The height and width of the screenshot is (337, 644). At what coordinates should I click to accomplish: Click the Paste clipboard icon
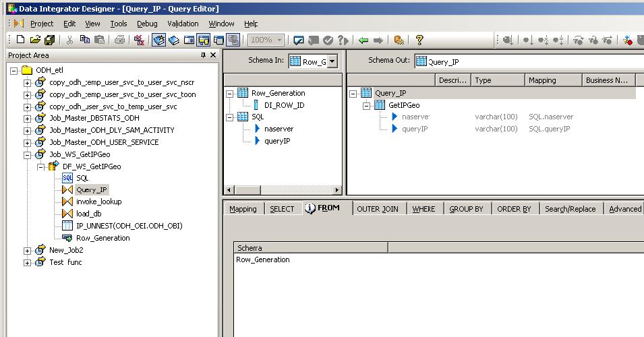click(x=99, y=40)
